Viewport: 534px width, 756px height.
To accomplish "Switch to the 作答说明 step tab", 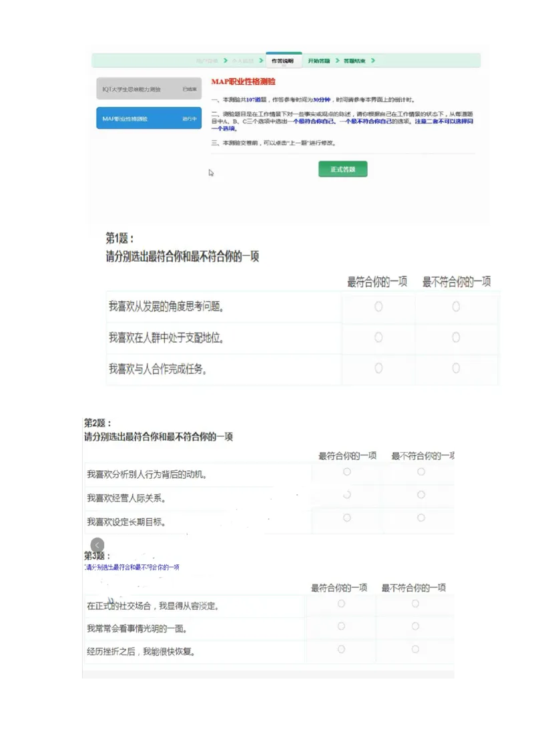I will [x=284, y=59].
